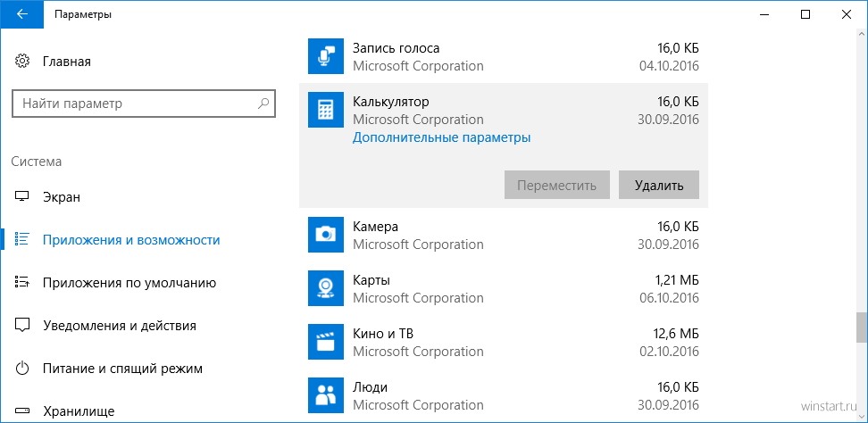Click the 02.10.2016 install date
The image size is (868, 423).
(669, 352)
